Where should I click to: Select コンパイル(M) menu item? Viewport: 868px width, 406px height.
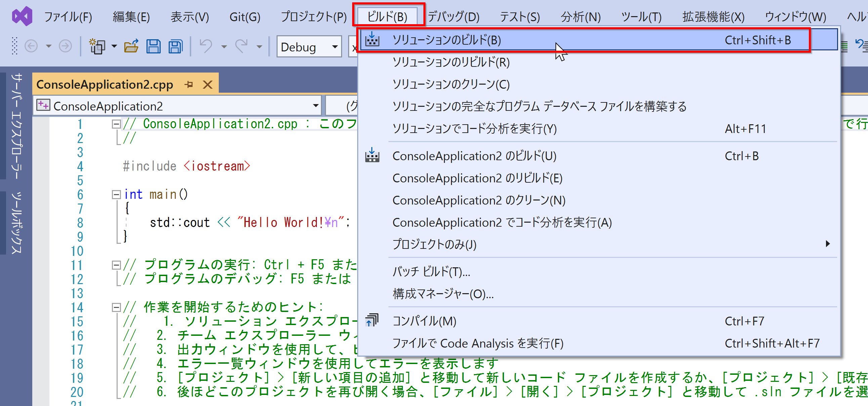(598, 321)
